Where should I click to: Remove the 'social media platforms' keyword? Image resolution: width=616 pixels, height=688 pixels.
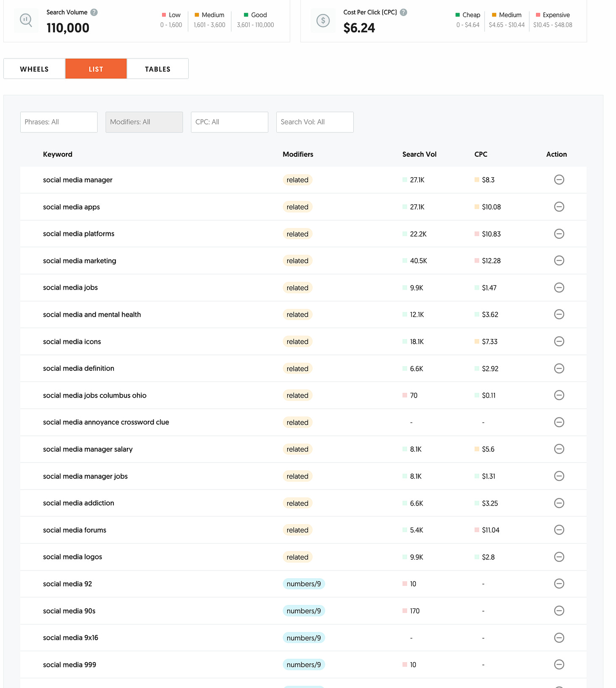559,234
